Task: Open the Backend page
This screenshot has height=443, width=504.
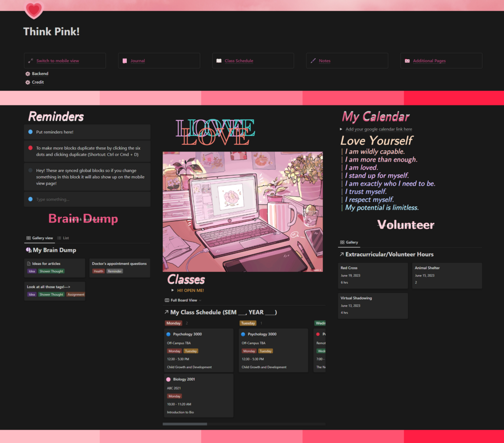Action: click(40, 74)
